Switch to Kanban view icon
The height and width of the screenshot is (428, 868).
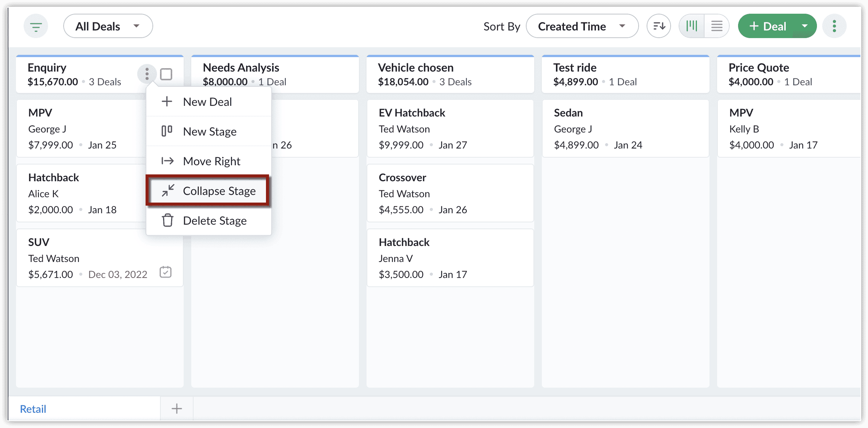[692, 26]
